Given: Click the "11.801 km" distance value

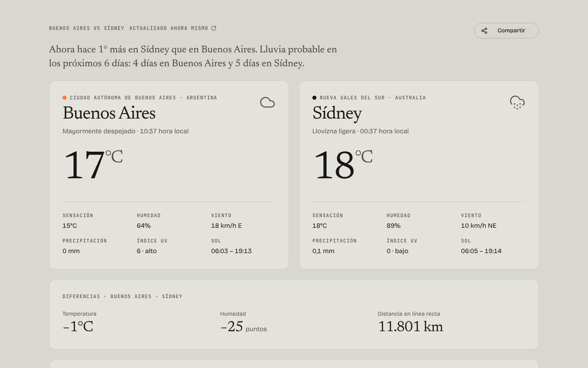Looking at the screenshot, I should tap(410, 326).
